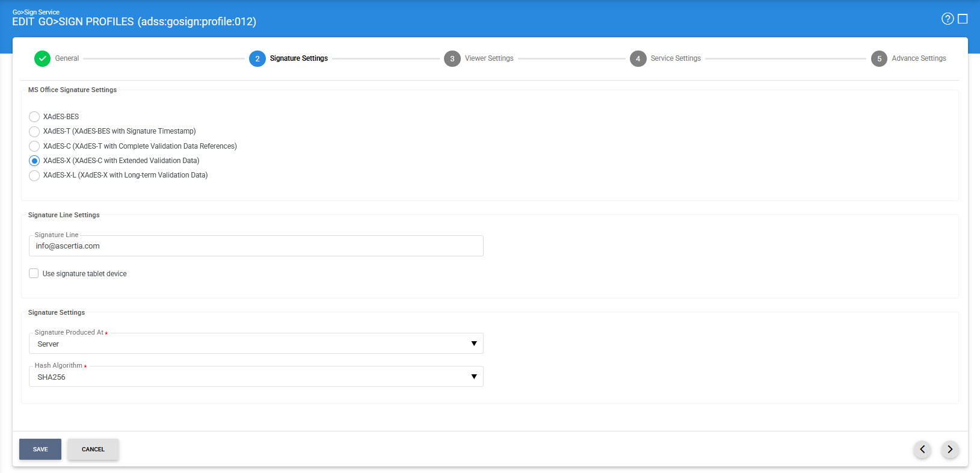The image size is (980, 473).
Task: Click the help question mark icon
Action: coord(947,19)
